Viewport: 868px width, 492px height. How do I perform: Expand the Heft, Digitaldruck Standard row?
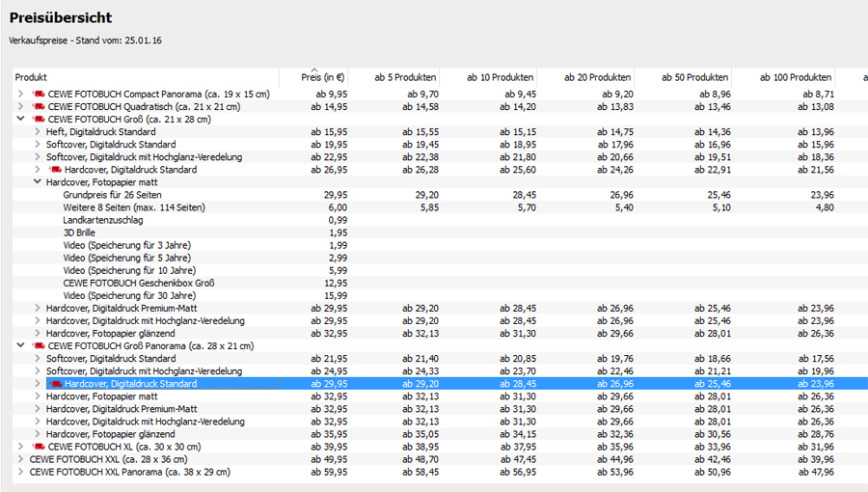38,132
